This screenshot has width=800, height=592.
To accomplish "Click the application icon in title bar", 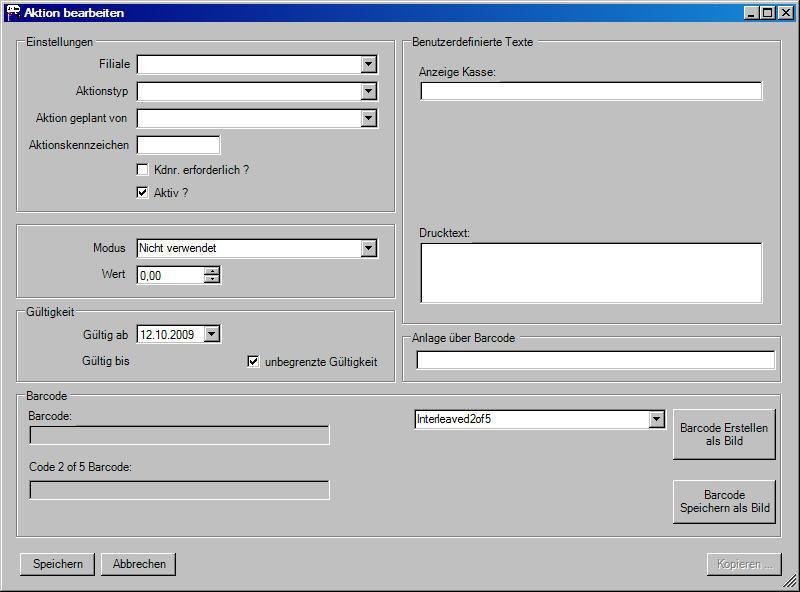I will 13,12.
